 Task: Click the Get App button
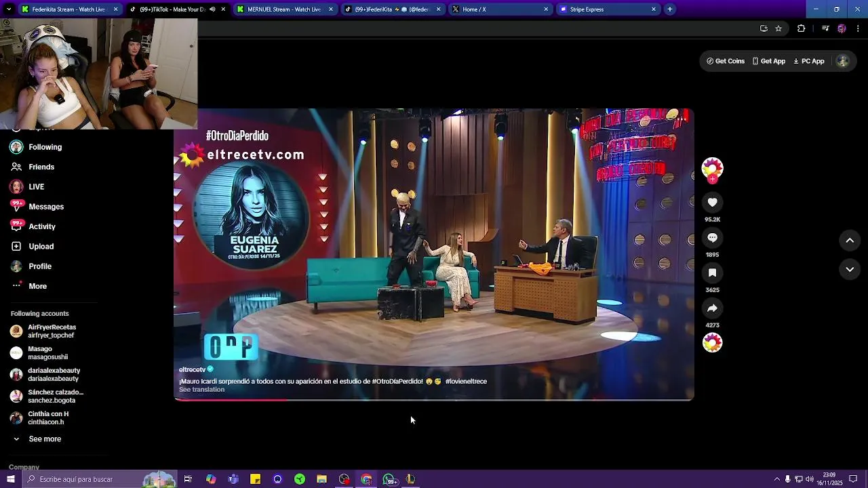coord(768,61)
